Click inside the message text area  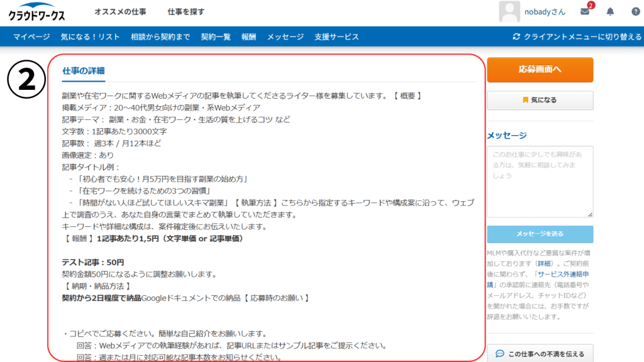[x=540, y=181]
